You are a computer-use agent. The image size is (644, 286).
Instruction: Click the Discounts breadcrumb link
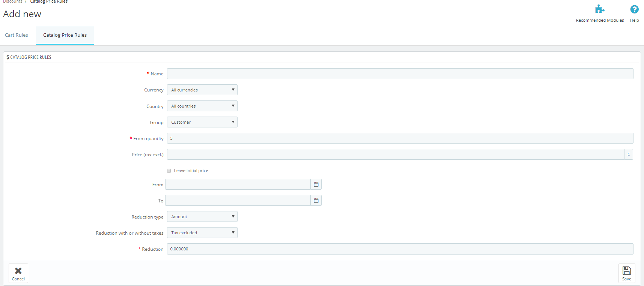[x=13, y=1]
